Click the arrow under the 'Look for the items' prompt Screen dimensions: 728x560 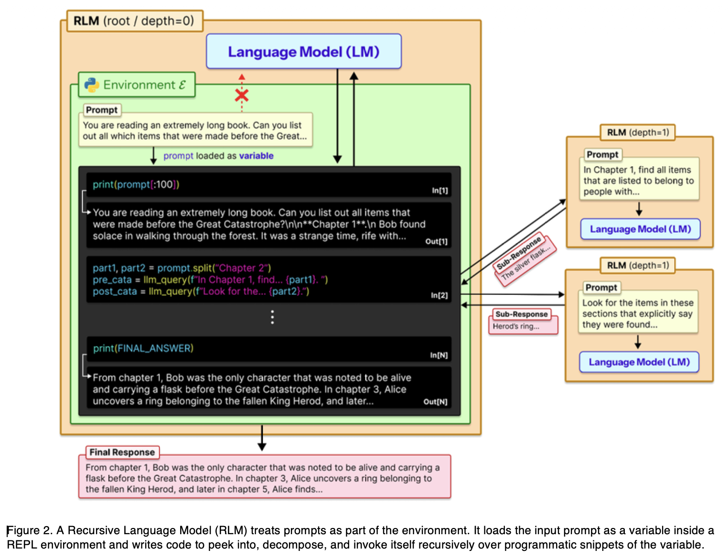pyautogui.click(x=638, y=342)
